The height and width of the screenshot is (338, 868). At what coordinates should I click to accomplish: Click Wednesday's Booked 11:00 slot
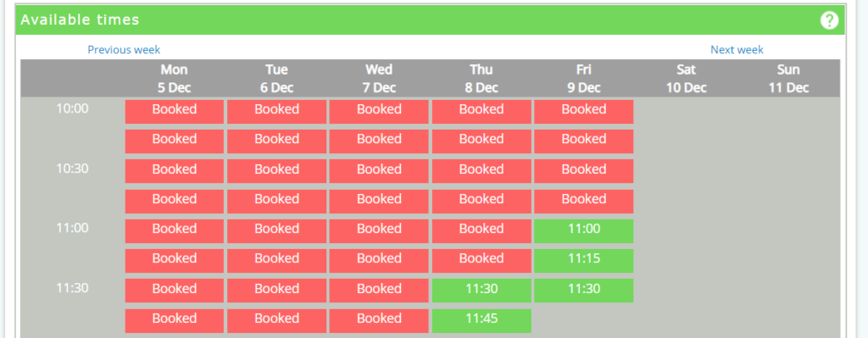[x=379, y=231]
